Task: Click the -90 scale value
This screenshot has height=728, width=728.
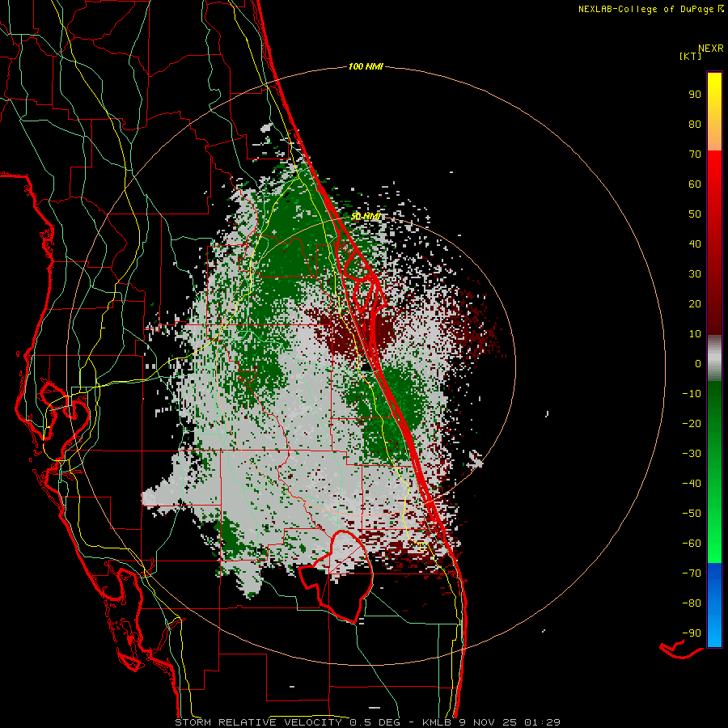Action: 692,633
